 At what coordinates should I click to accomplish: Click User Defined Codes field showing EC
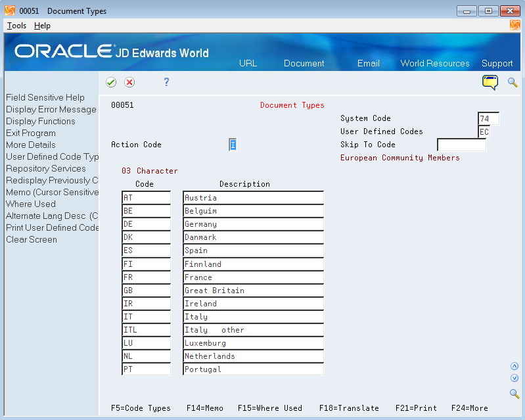(x=484, y=131)
